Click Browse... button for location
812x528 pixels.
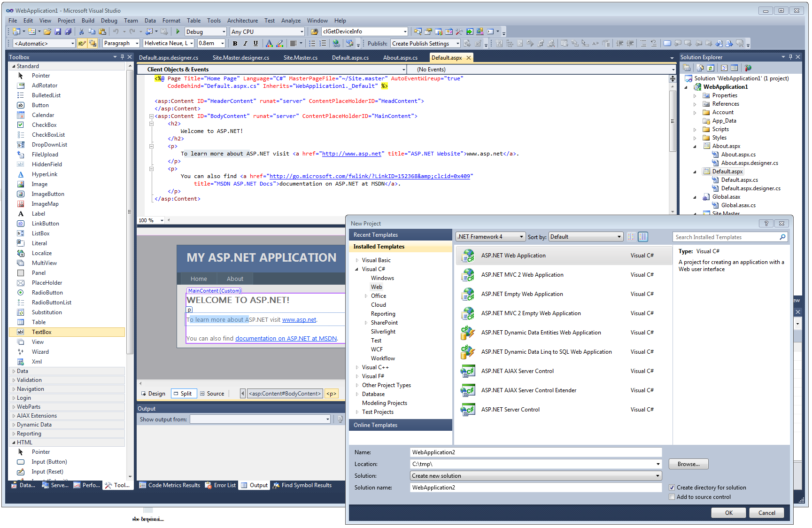pos(688,464)
